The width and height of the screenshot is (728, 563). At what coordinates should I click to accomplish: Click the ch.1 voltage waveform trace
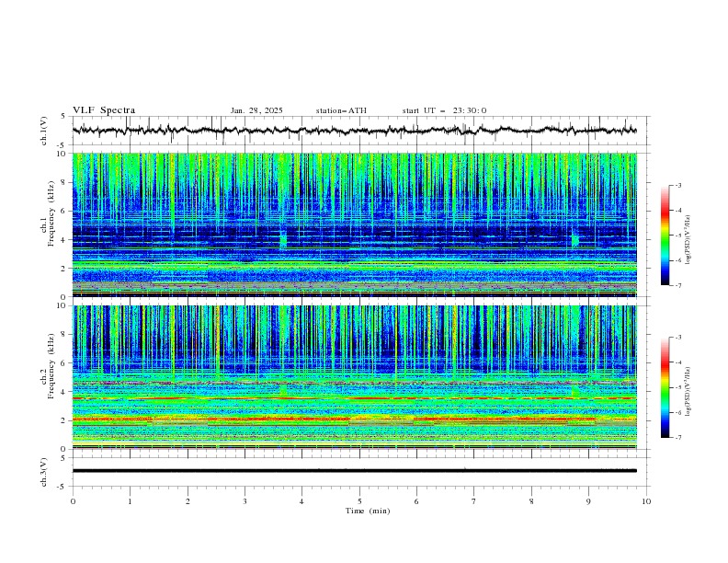point(354,130)
